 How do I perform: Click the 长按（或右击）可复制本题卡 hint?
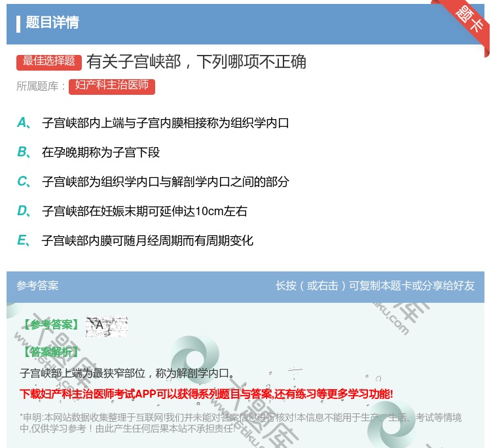click(x=375, y=285)
